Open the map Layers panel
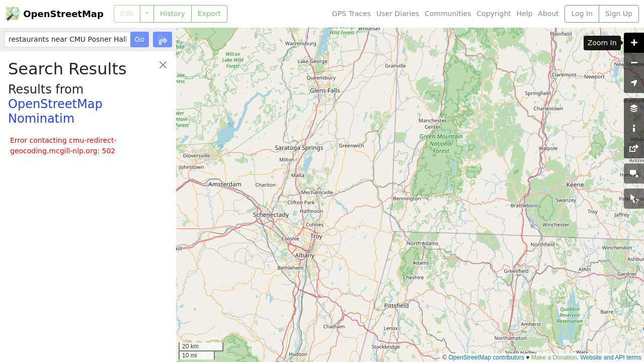 [x=634, y=109]
